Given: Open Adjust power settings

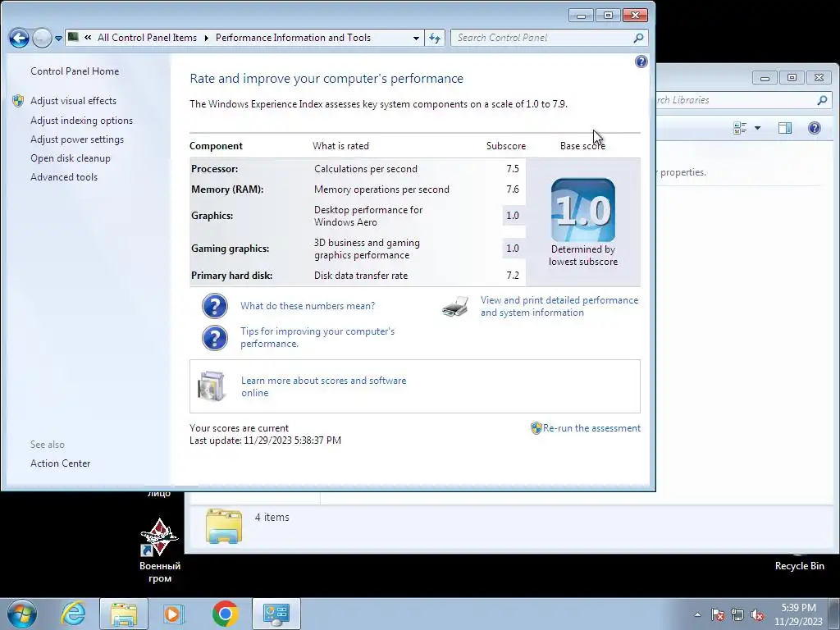Looking at the screenshot, I should pos(77,139).
